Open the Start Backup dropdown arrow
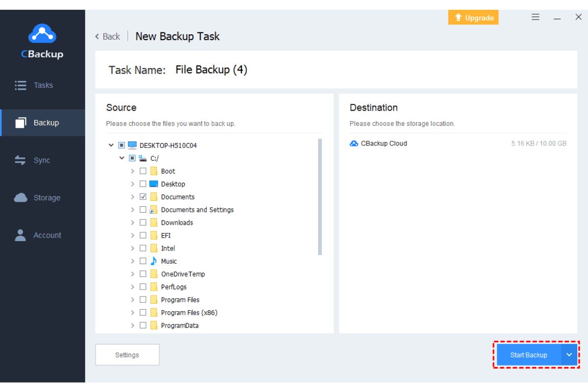Image resolution: width=588 pixels, height=392 pixels. [569, 355]
